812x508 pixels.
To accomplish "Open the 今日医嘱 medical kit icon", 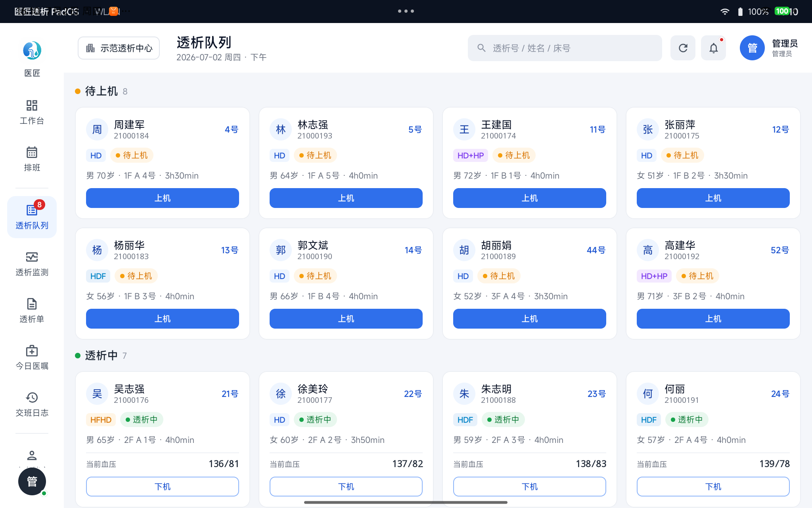I will (32, 350).
